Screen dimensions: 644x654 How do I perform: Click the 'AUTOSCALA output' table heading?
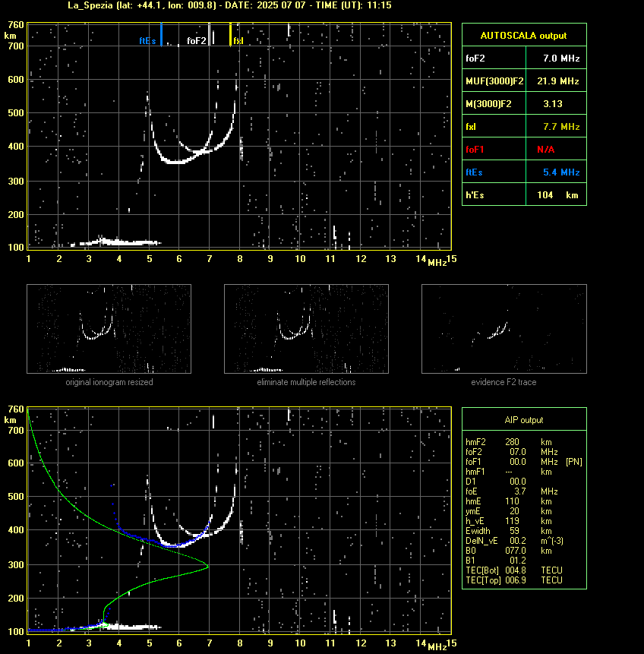[523, 36]
